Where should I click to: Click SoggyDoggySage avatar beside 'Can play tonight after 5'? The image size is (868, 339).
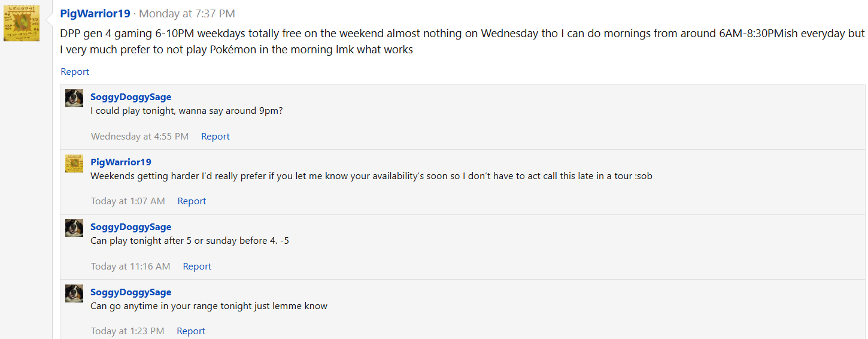pos(74,228)
